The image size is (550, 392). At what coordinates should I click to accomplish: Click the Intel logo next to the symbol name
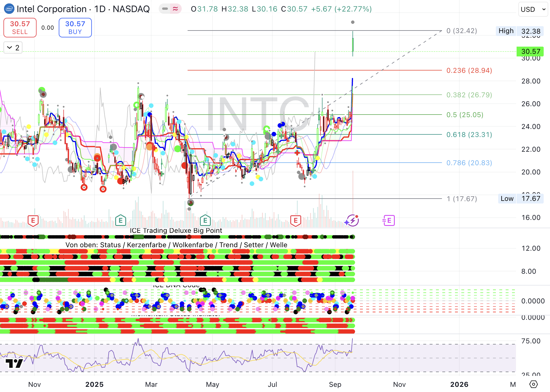coord(9,9)
